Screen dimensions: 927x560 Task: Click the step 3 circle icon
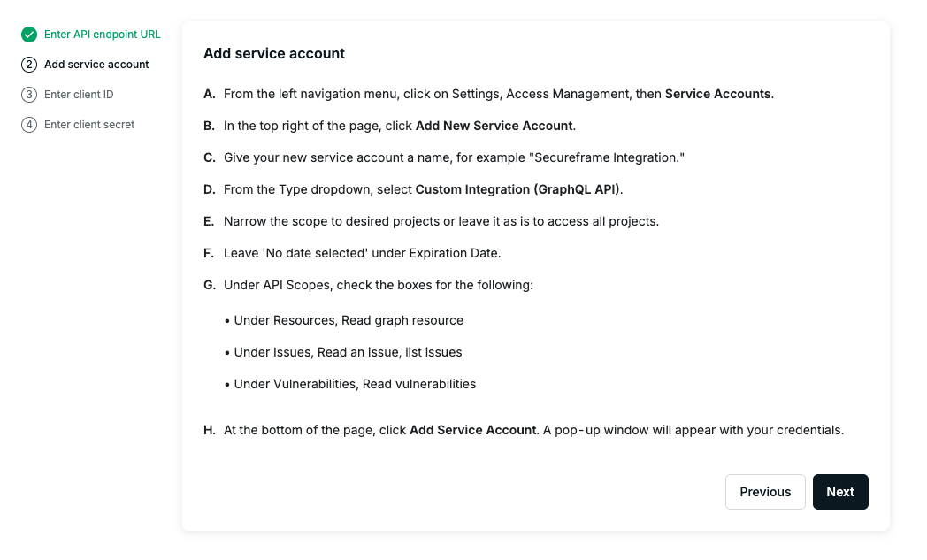(29, 95)
